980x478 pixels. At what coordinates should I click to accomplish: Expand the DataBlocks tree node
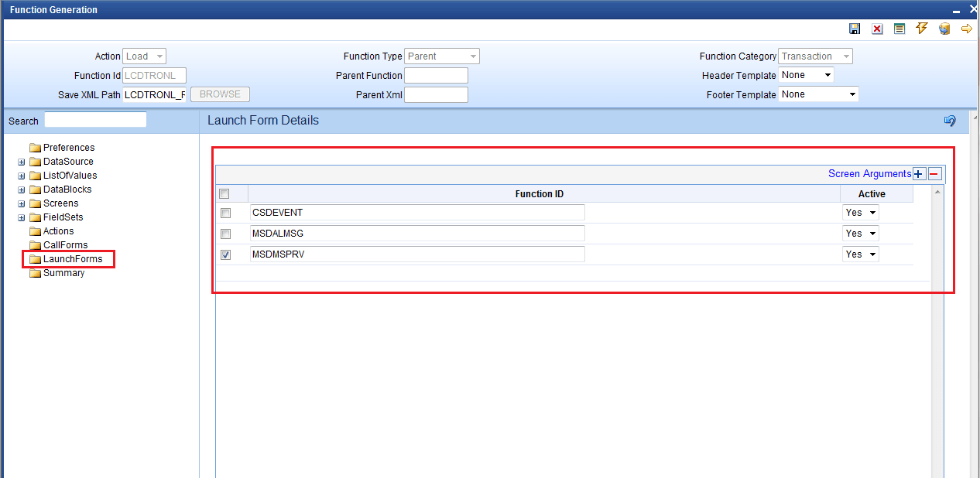[x=21, y=189]
